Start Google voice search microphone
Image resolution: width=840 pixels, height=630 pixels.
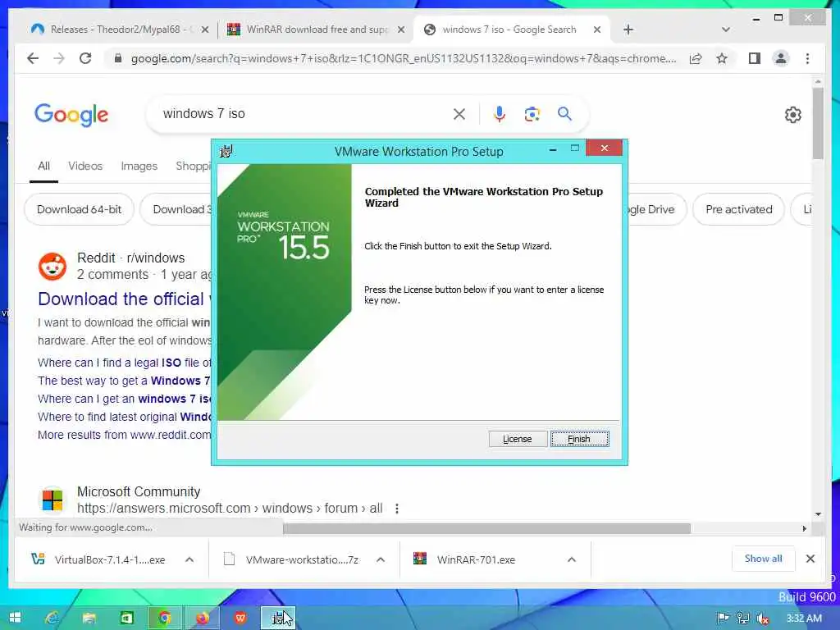coord(500,114)
